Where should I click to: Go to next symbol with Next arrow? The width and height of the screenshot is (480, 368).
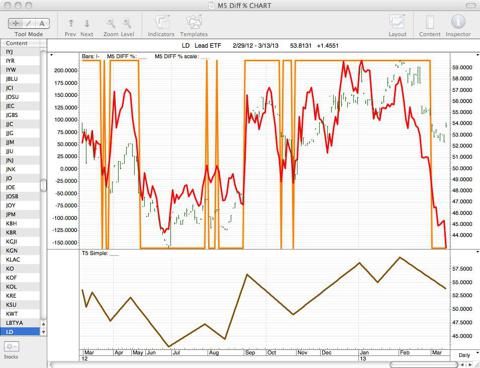pyautogui.click(x=87, y=23)
